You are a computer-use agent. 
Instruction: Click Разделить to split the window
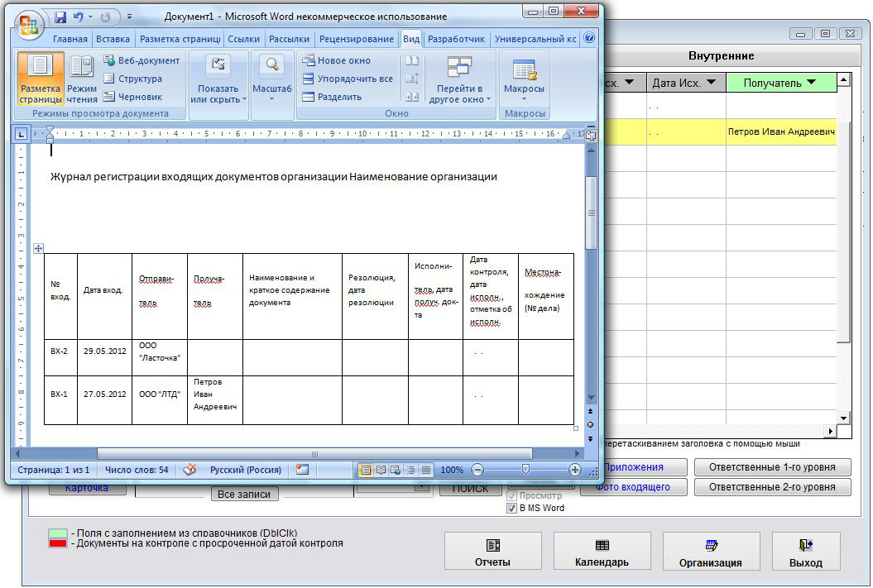[332, 97]
